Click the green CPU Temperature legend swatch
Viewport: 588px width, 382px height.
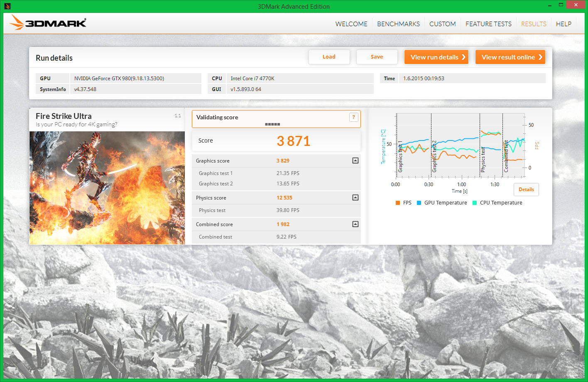tap(475, 203)
